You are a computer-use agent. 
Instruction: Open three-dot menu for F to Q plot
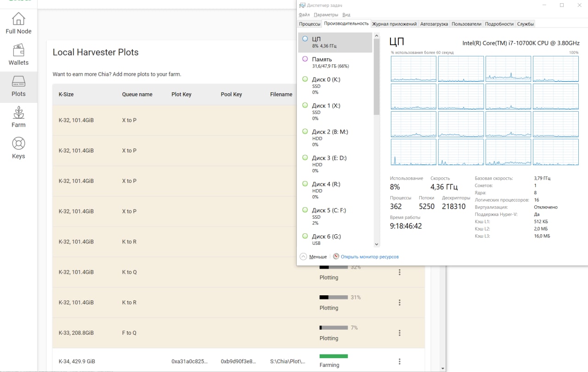[400, 333]
